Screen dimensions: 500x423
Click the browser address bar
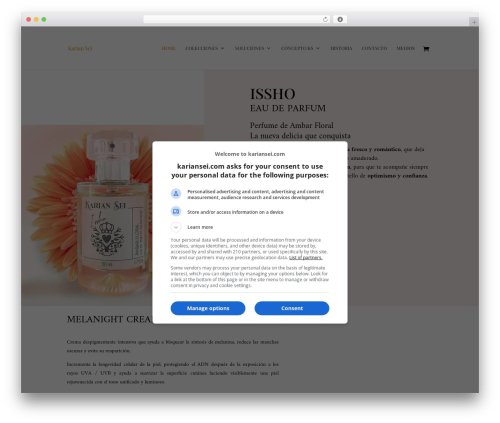tap(236, 19)
